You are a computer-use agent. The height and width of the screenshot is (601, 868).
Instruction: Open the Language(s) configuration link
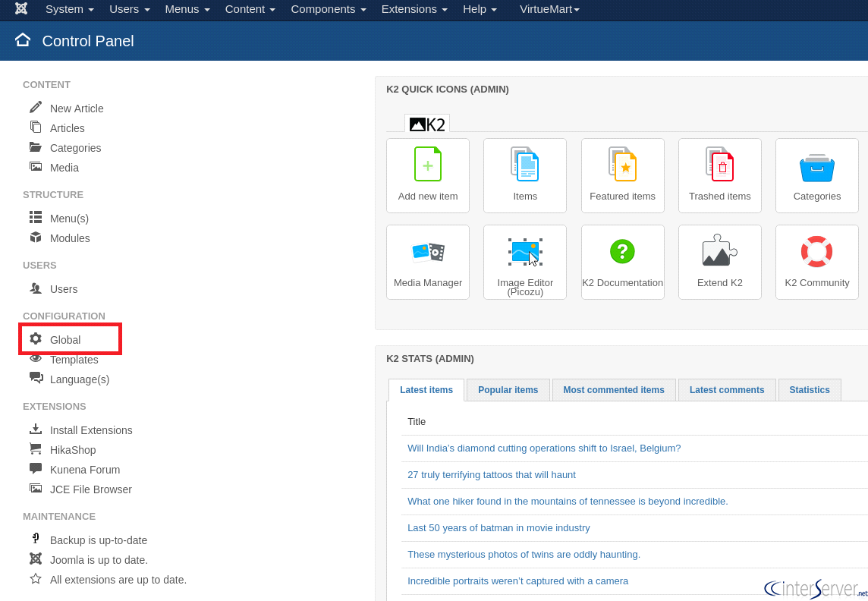(80, 379)
